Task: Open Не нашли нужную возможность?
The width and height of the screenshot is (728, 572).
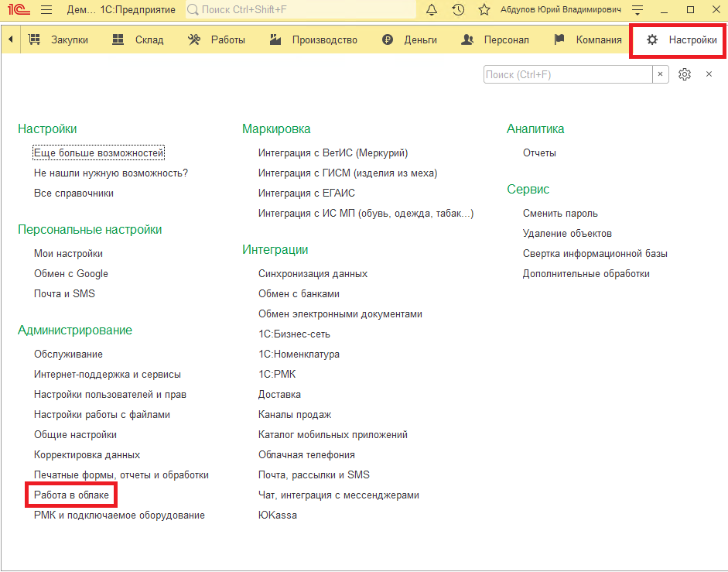Action: [111, 173]
